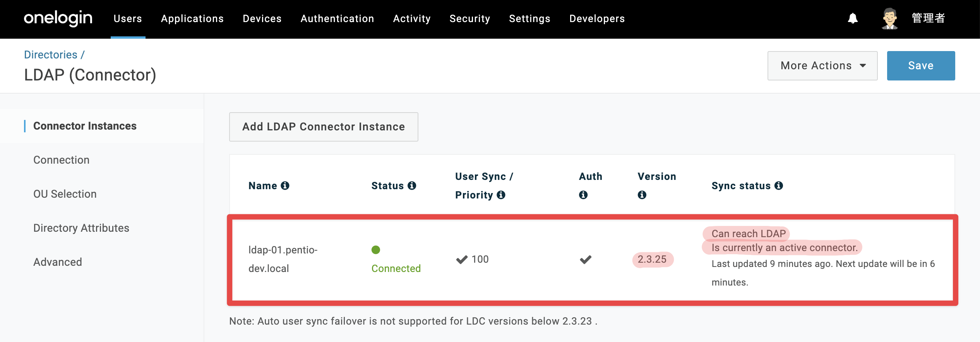Screen dimensions: 980x342
Task: Open the More Actions dropdown
Action: pyautogui.click(x=822, y=66)
